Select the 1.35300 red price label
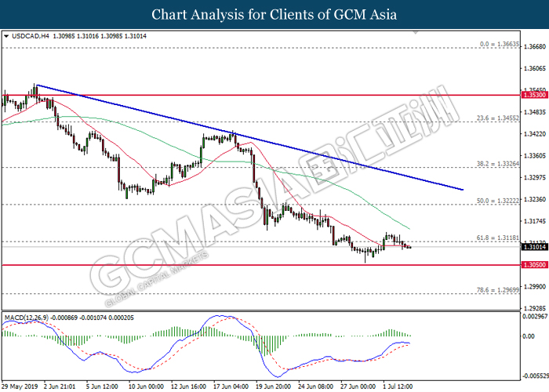The height and width of the screenshot is (392, 549). tap(534, 95)
